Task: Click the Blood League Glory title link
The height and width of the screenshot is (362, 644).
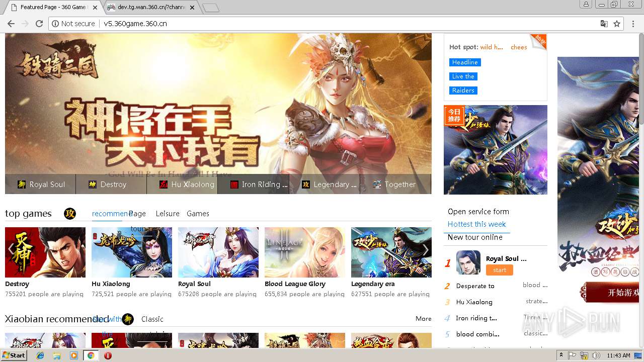Action: 295,284
